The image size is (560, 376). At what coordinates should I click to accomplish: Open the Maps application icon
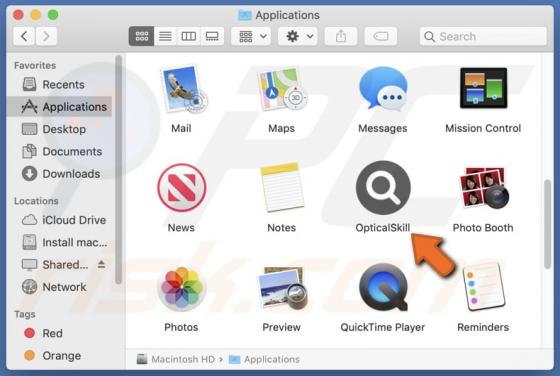click(x=282, y=89)
